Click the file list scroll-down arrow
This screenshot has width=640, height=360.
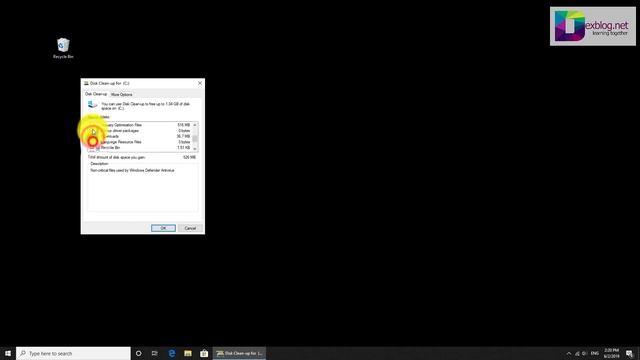[195, 149]
